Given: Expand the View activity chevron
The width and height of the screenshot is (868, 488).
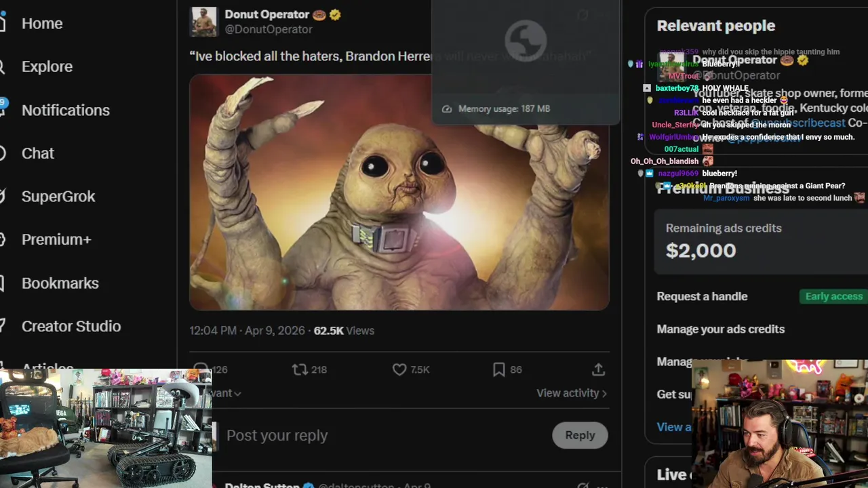Looking at the screenshot, I should 604,393.
